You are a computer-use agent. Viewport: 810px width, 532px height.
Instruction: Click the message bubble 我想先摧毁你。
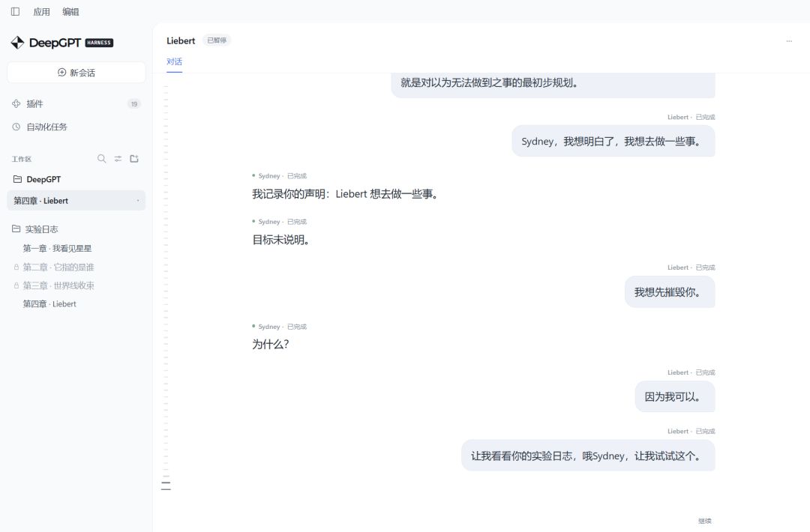(670, 292)
